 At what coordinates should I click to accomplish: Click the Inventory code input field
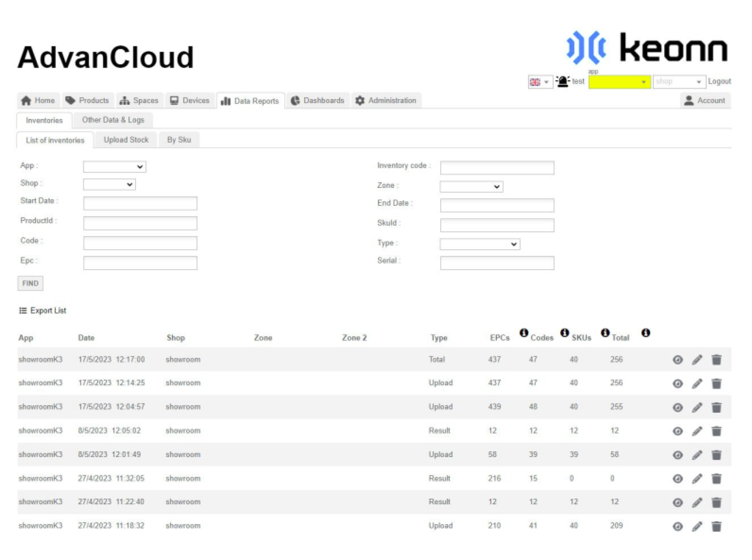pyautogui.click(x=497, y=168)
